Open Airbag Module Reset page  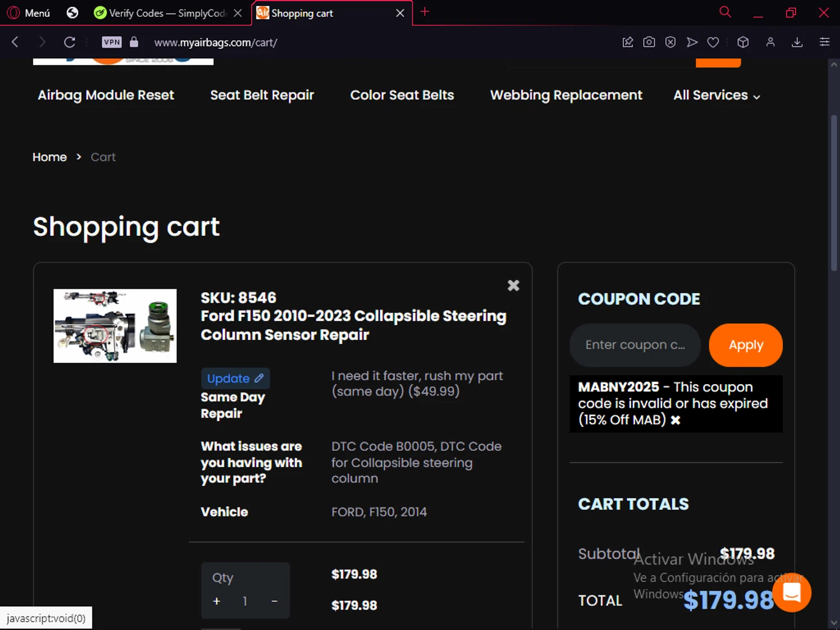(x=106, y=95)
